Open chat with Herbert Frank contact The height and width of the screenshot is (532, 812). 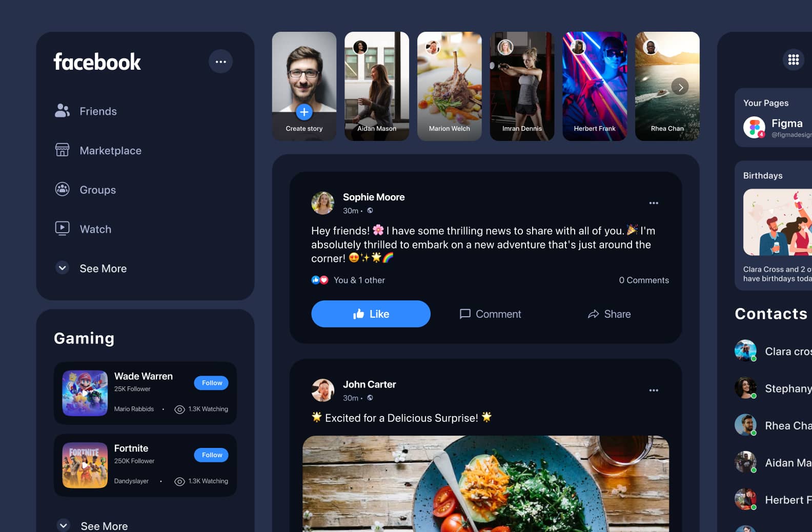[773, 500]
